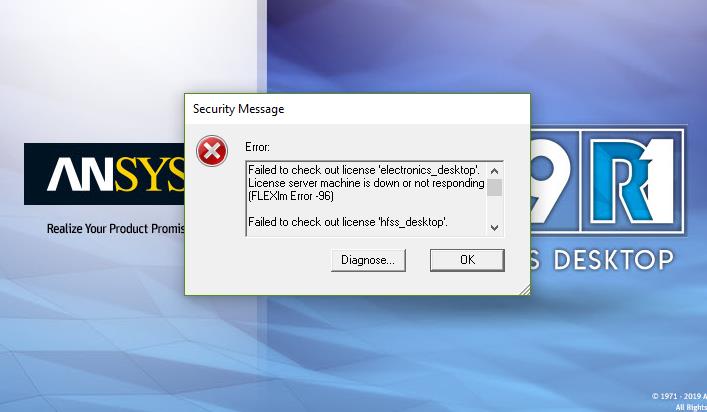Screen dimensions: 707x412
Task: Click the Security Message title bar
Action: 357,109
